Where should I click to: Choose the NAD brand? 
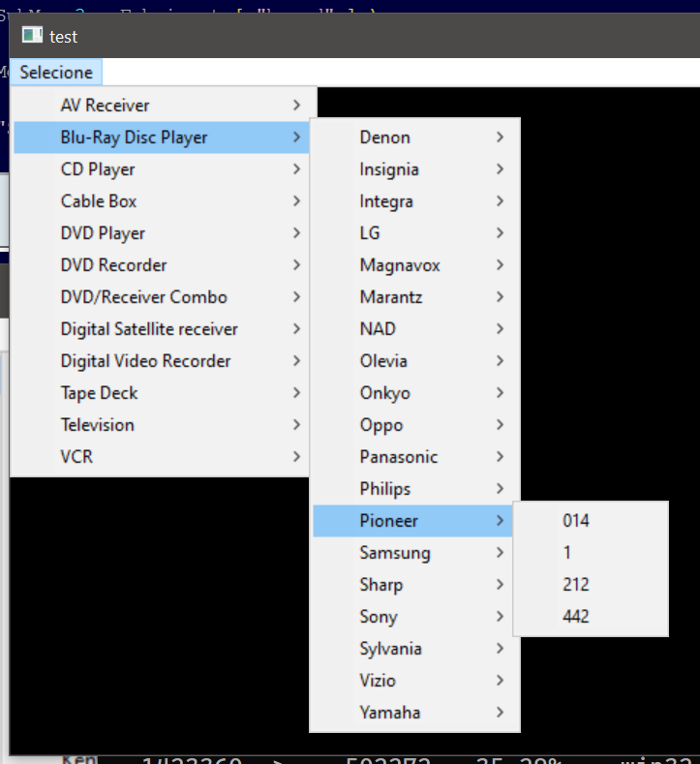pyautogui.click(x=414, y=329)
